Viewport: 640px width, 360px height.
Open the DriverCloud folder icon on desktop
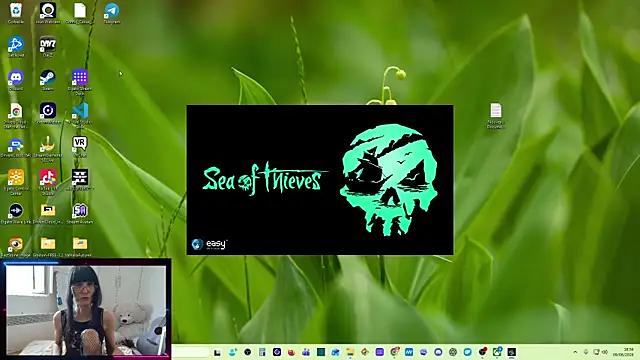(x=48, y=213)
